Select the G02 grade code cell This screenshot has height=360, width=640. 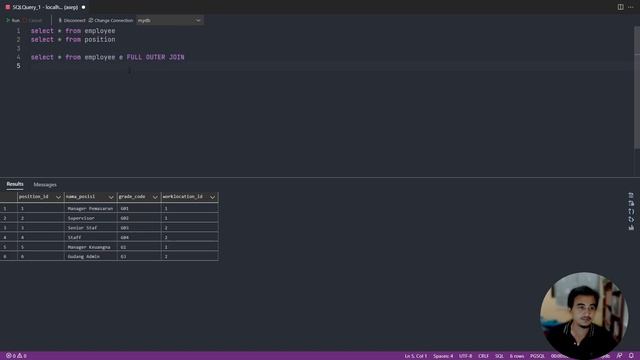(x=139, y=218)
